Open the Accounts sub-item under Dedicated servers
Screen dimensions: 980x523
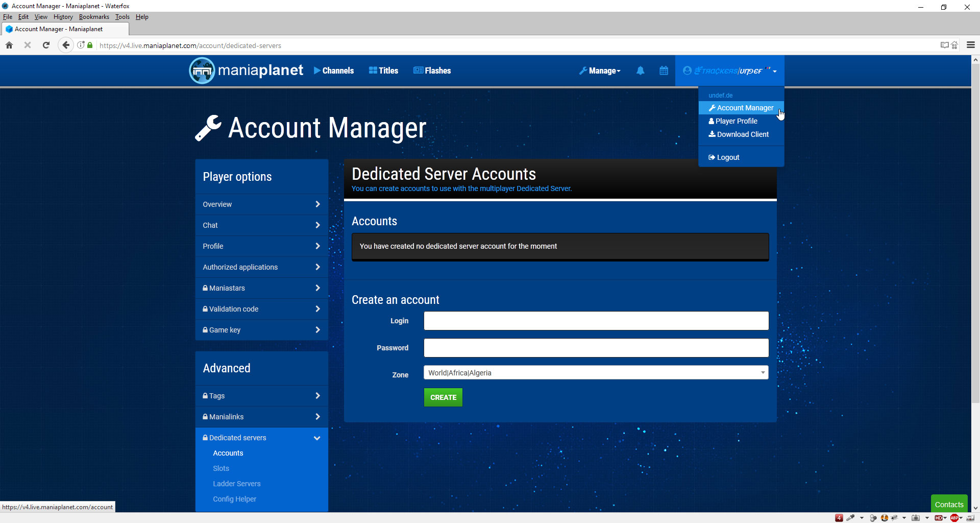(228, 453)
